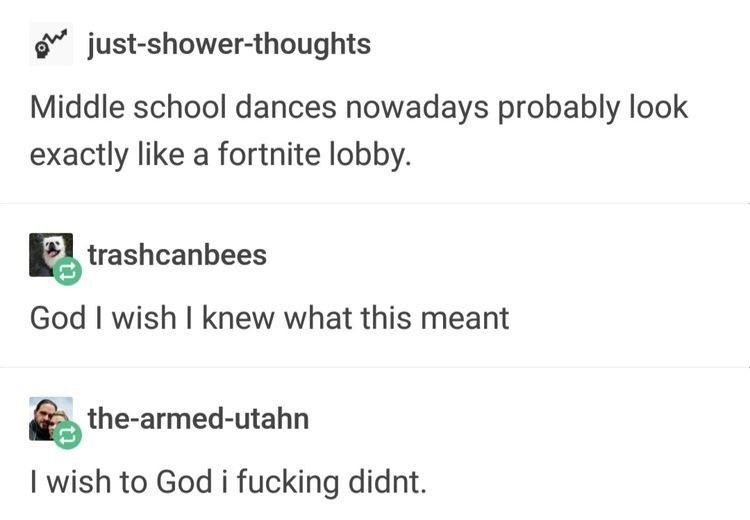Click the divider line above the-armed-utahn reply

click(x=375, y=367)
